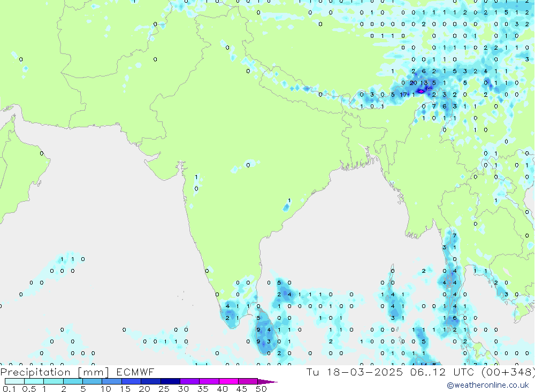The image size is (535, 392).
Task: Pick the dark navy 25–30 legend swatch
Action: coord(170,381)
